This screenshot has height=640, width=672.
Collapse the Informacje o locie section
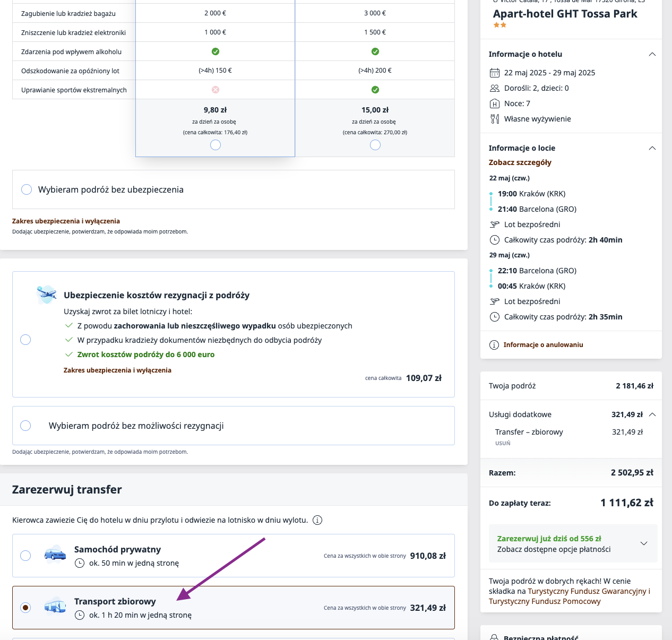tap(652, 148)
